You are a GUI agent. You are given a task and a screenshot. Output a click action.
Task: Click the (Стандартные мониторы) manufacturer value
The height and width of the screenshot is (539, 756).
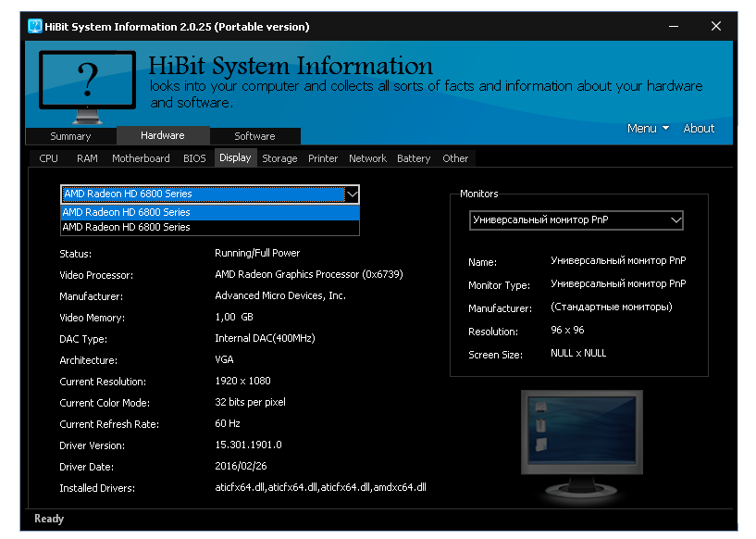[x=612, y=307]
